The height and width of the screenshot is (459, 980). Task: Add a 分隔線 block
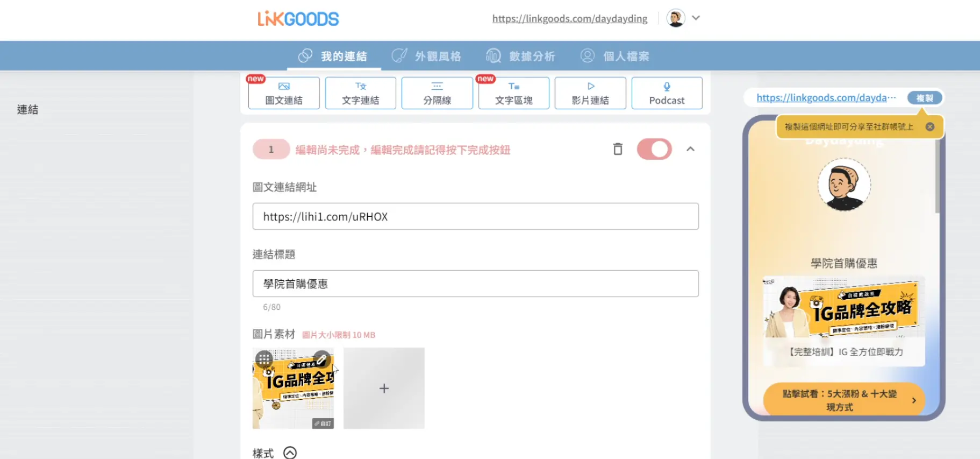pyautogui.click(x=437, y=93)
